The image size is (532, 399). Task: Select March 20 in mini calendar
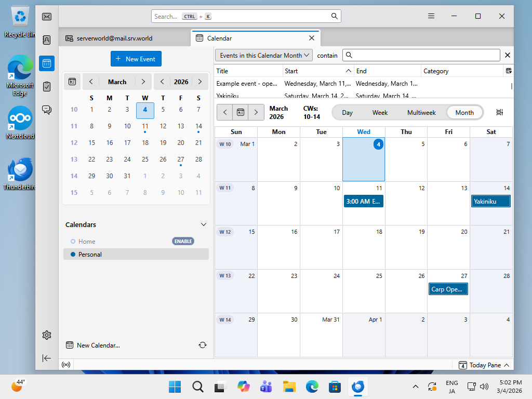(181, 143)
